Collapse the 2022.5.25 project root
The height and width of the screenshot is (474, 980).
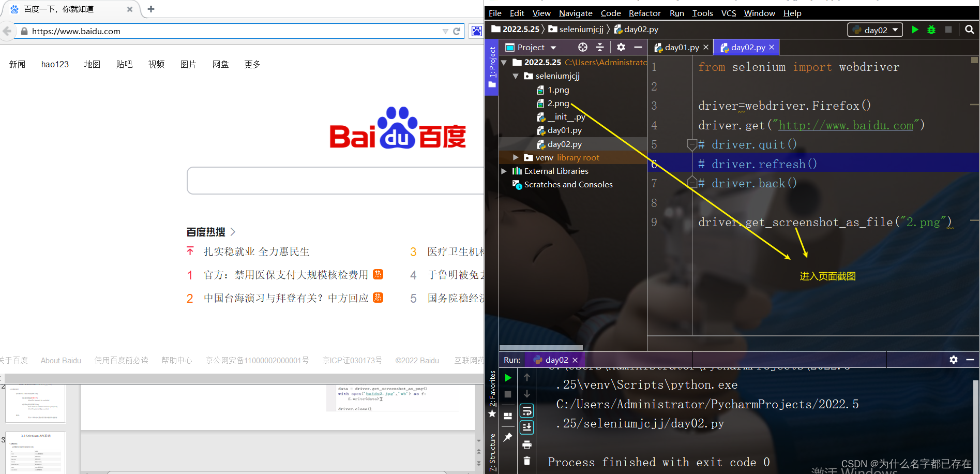504,62
